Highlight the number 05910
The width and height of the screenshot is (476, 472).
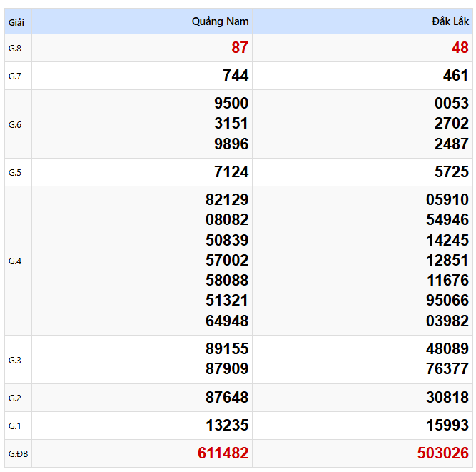tap(447, 199)
